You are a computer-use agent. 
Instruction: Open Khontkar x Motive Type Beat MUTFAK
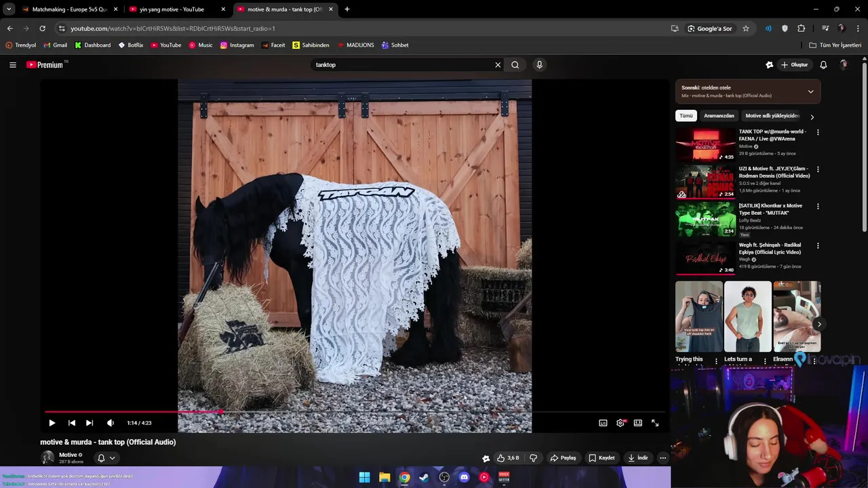705,219
